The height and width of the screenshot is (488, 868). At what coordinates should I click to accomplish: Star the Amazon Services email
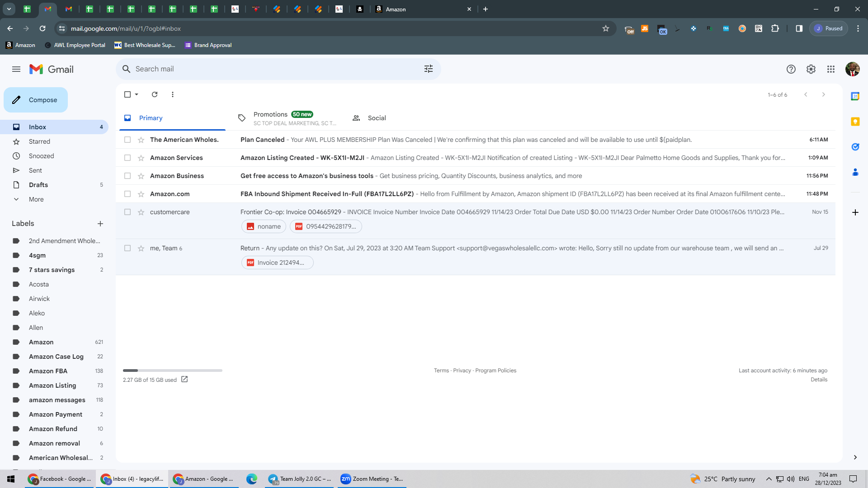coord(141,158)
